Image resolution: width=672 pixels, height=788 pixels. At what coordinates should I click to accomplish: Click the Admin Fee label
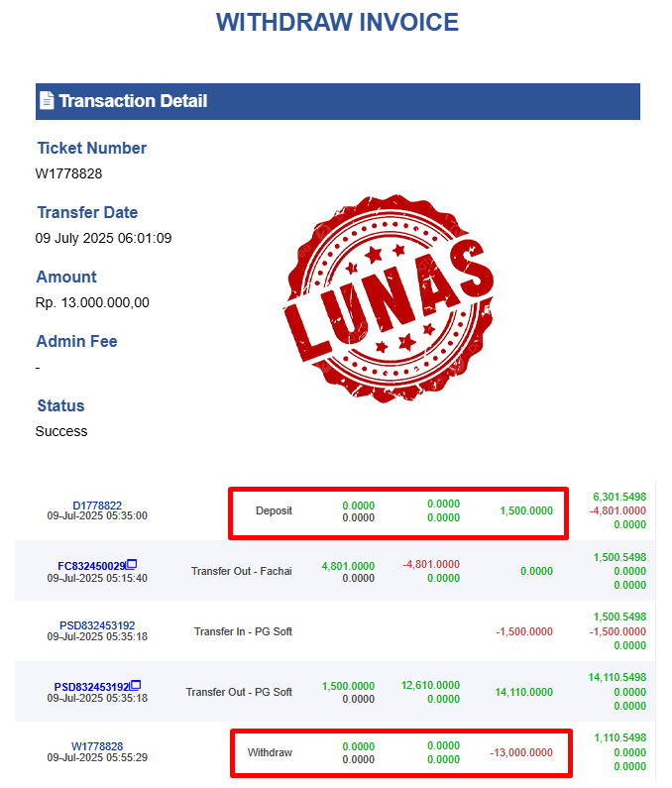[77, 341]
